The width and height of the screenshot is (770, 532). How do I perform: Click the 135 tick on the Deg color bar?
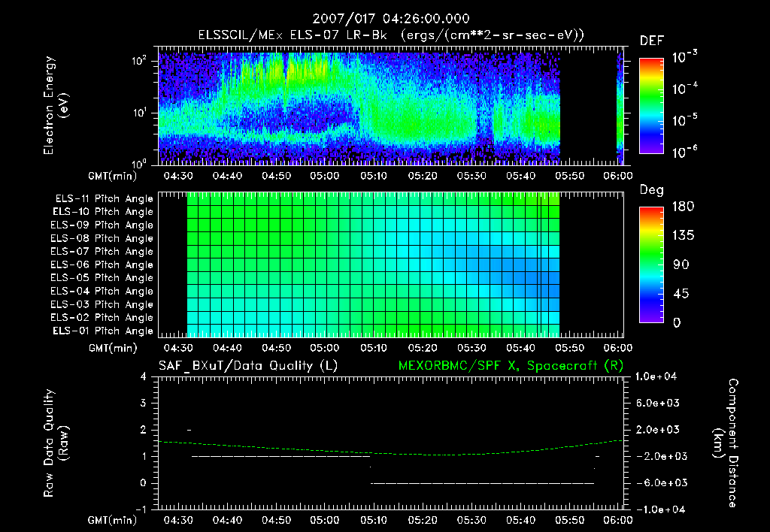coord(684,236)
